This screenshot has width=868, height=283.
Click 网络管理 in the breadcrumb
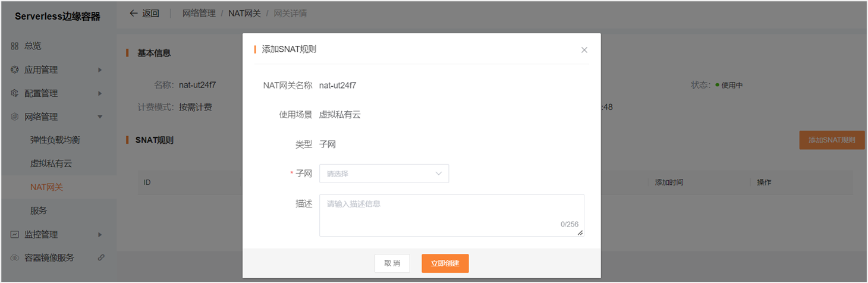(x=199, y=13)
